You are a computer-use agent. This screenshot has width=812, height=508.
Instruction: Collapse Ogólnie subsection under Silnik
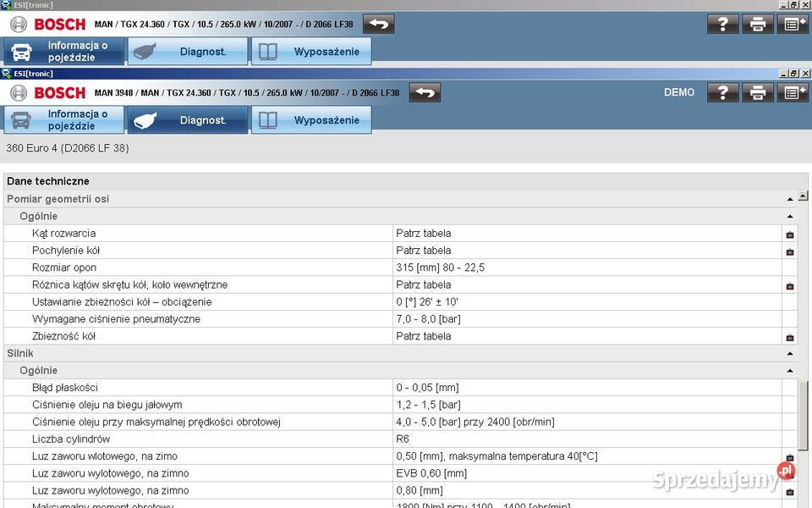(790, 371)
